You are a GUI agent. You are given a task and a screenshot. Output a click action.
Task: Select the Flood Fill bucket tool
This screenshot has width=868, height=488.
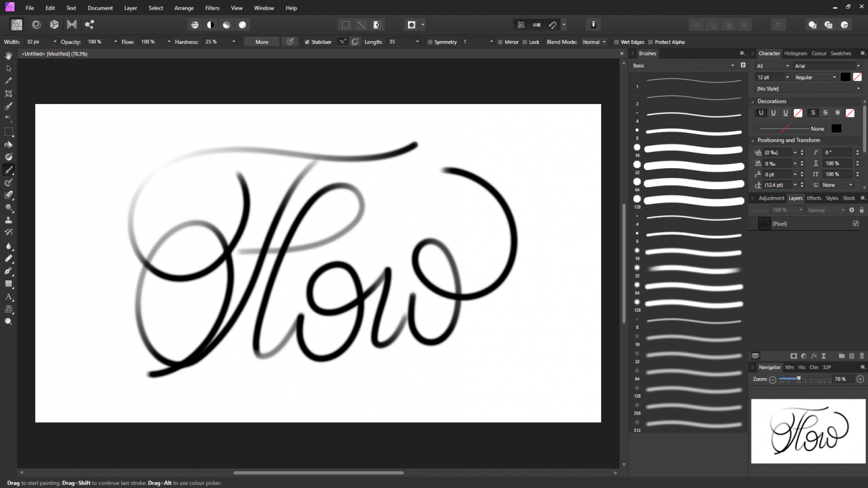(x=9, y=145)
